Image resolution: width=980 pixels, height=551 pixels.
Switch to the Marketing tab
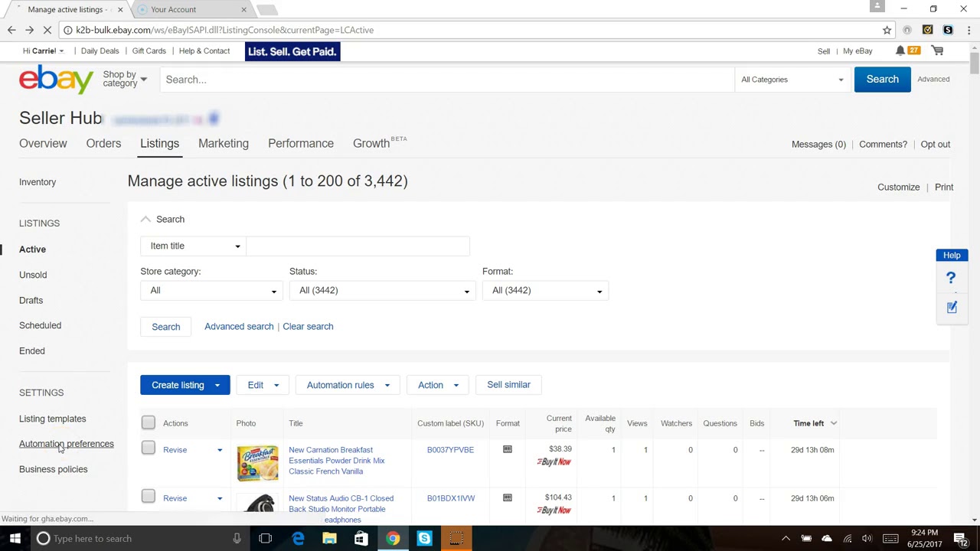click(x=224, y=143)
